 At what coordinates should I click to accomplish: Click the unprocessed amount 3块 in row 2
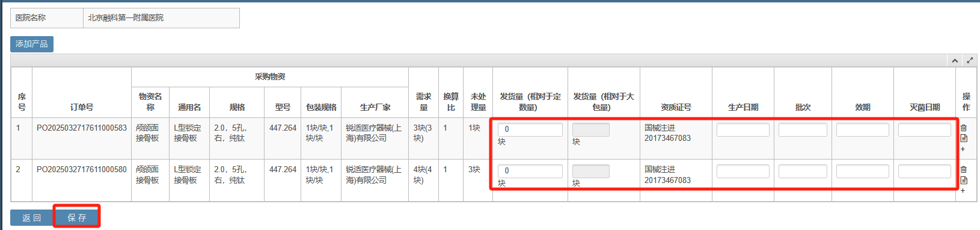point(474,169)
